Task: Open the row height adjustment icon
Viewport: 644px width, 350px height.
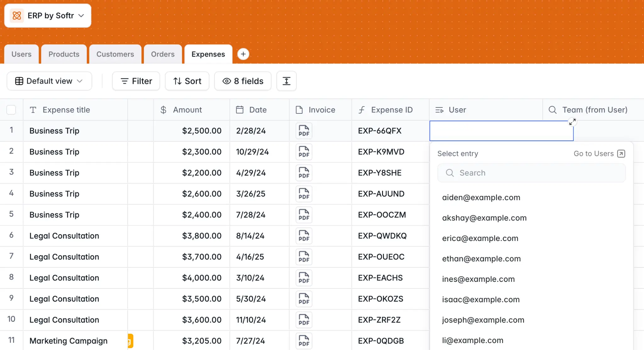Action: coord(286,81)
